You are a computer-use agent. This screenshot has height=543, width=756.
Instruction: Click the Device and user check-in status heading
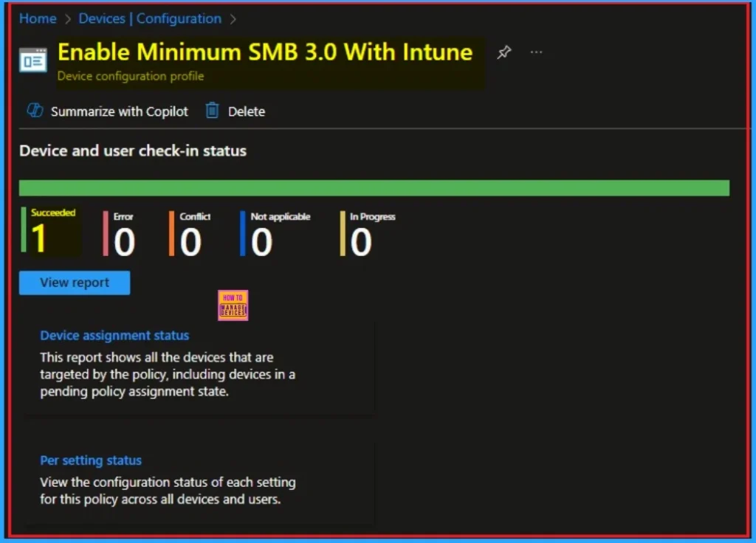(133, 151)
